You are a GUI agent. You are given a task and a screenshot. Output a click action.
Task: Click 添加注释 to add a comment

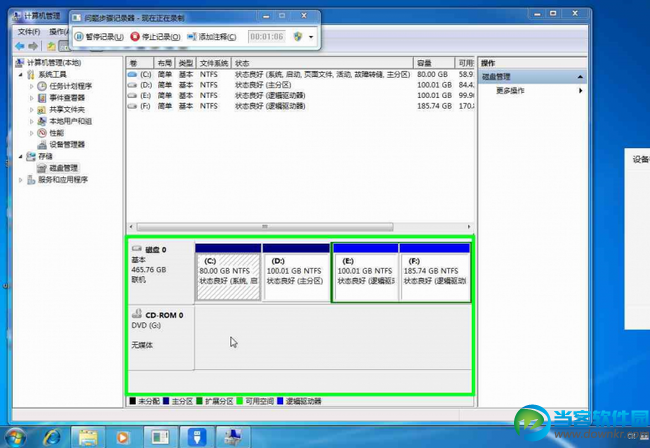pos(212,37)
